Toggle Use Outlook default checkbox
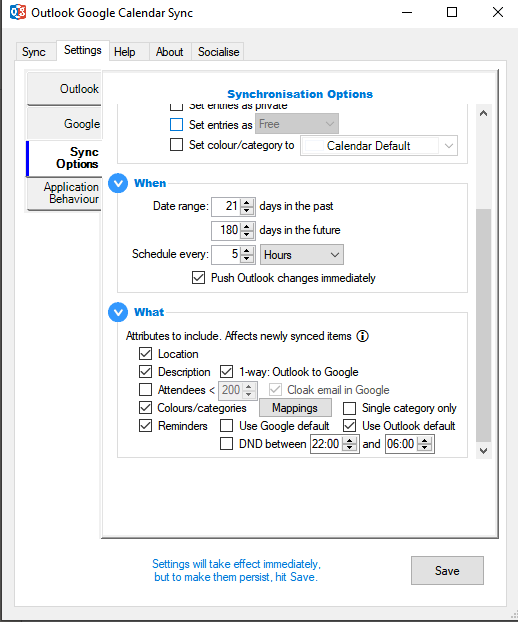 coord(349,426)
